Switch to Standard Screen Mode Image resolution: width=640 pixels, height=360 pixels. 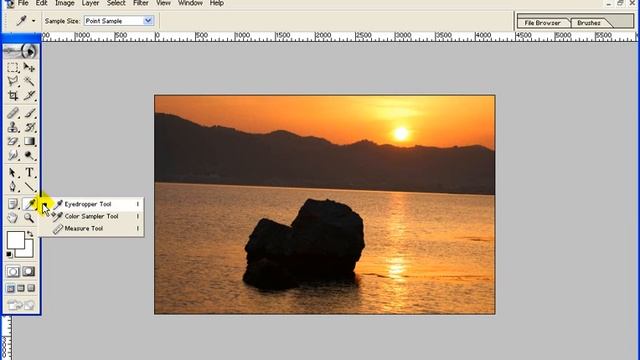pos(10,289)
